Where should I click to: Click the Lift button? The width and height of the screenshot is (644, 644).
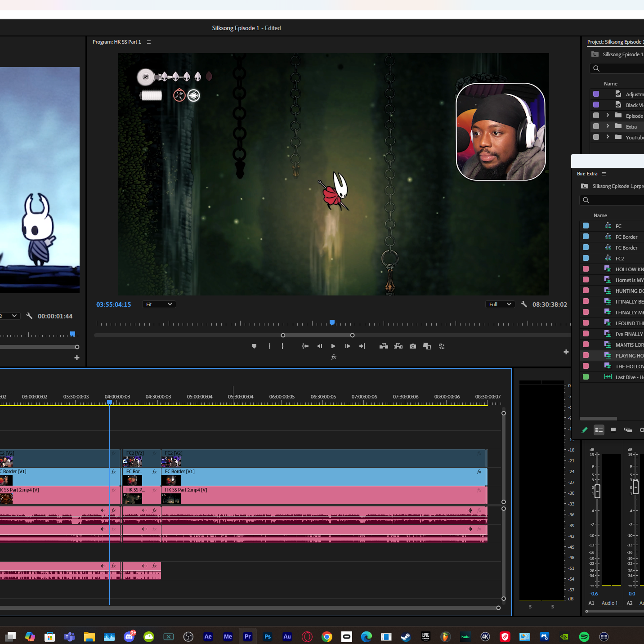pos(384,346)
